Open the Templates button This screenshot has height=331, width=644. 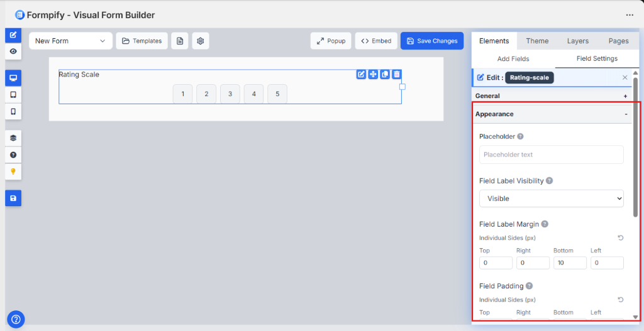tap(142, 41)
